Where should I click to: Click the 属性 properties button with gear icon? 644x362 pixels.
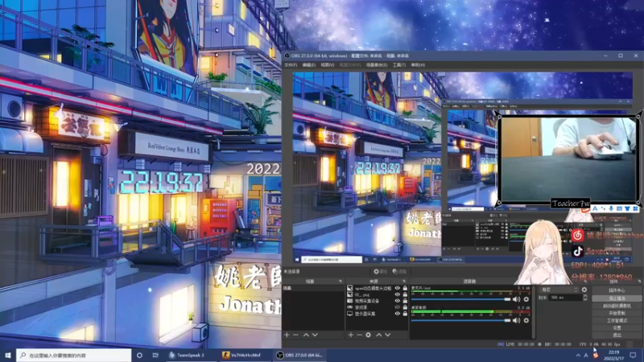tap(380, 272)
